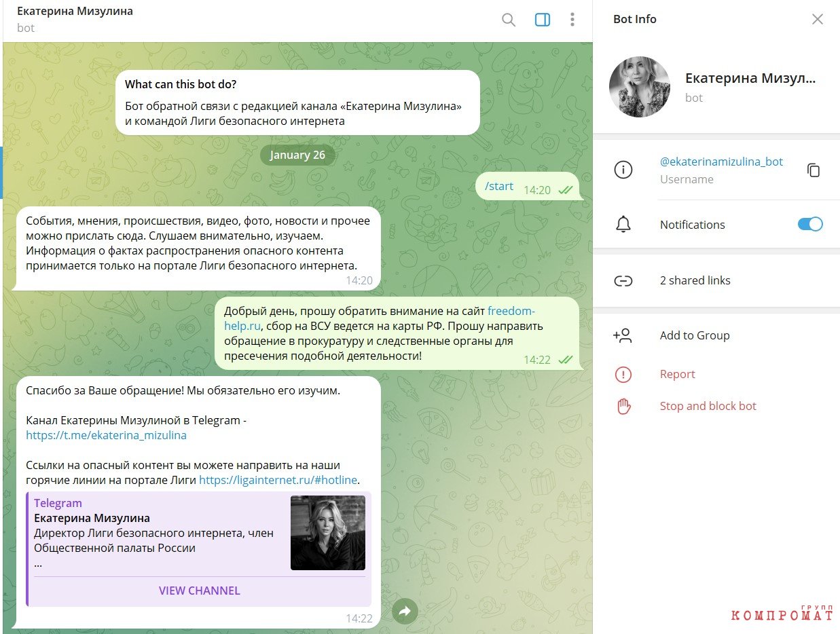
Task: Turn off the Notifications switch
Action: pos(810,224)
